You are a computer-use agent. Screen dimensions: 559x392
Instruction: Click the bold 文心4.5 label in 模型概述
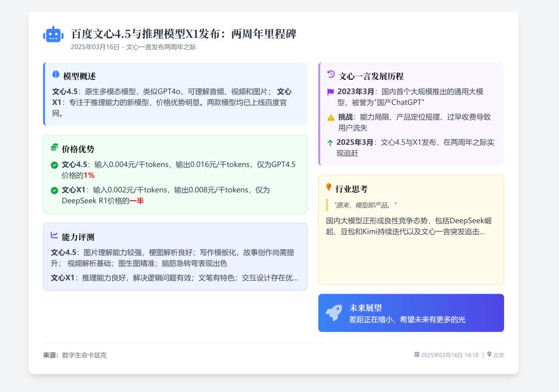[65, 92]
